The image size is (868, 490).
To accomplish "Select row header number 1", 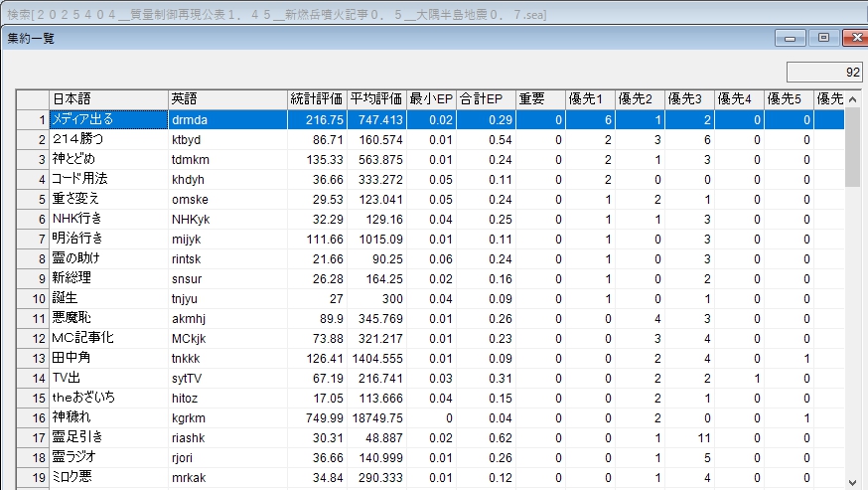I will pos(33,119).
